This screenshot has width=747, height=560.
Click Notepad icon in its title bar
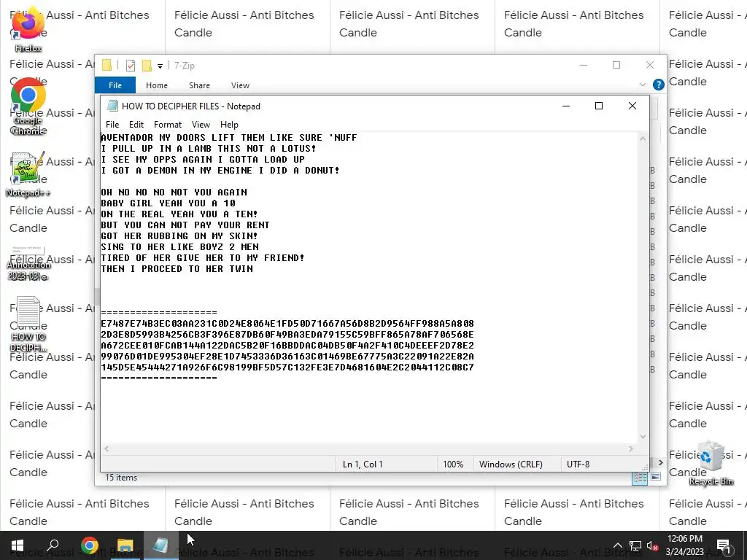[112, 106]
